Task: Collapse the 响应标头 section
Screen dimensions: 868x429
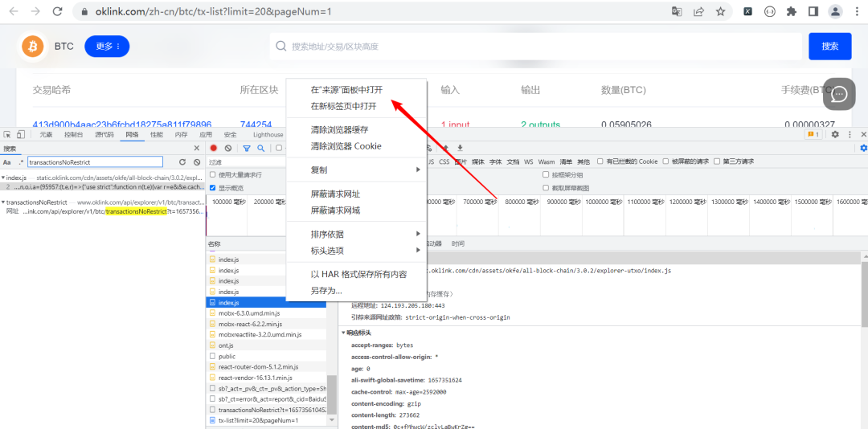Action: coord(343,333)
